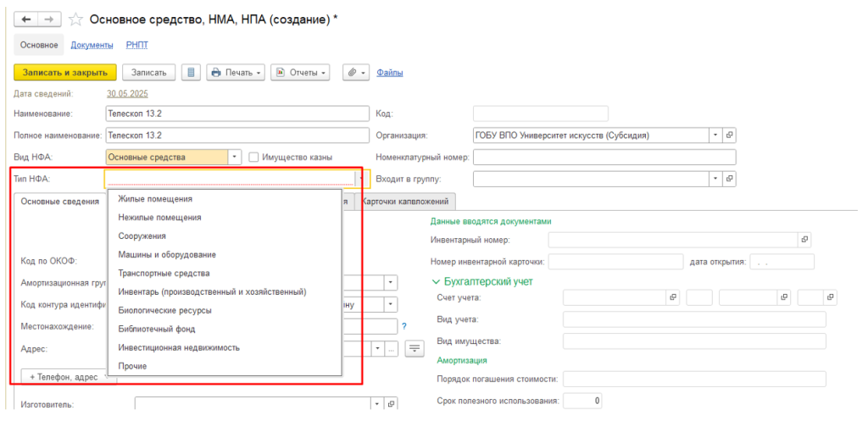Select Биологические ресурсы option
The width and height of the screenshot is (868, 421).
coord(224,311)
